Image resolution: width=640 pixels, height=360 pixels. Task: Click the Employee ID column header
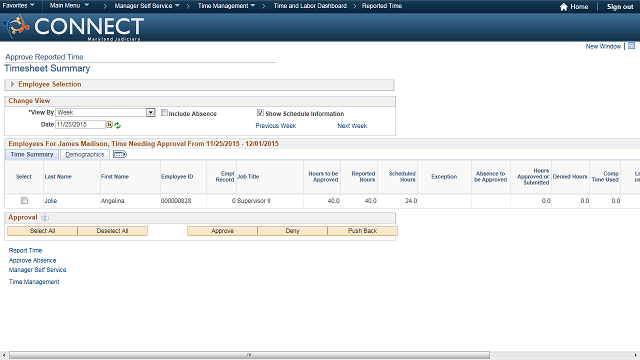(x=177, y=176)
